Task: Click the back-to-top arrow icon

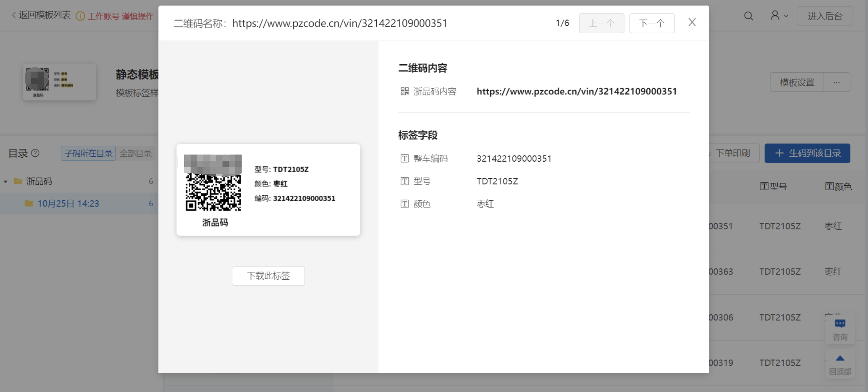Action: (840, 359)
